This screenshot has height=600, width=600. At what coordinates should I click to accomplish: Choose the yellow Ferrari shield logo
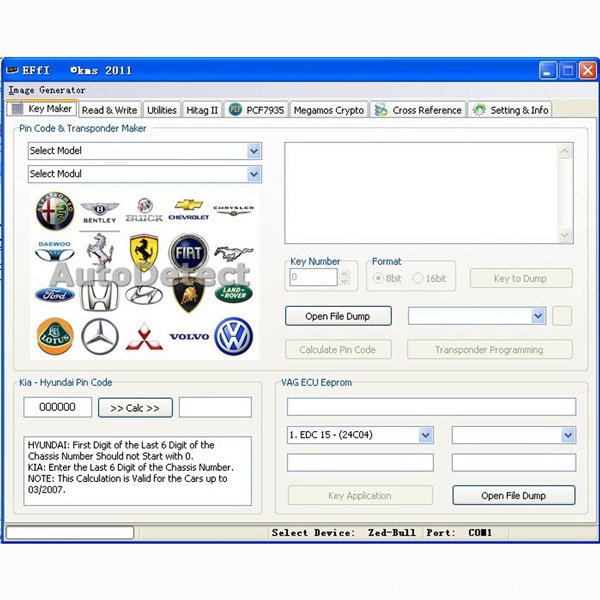click(144, 253)
